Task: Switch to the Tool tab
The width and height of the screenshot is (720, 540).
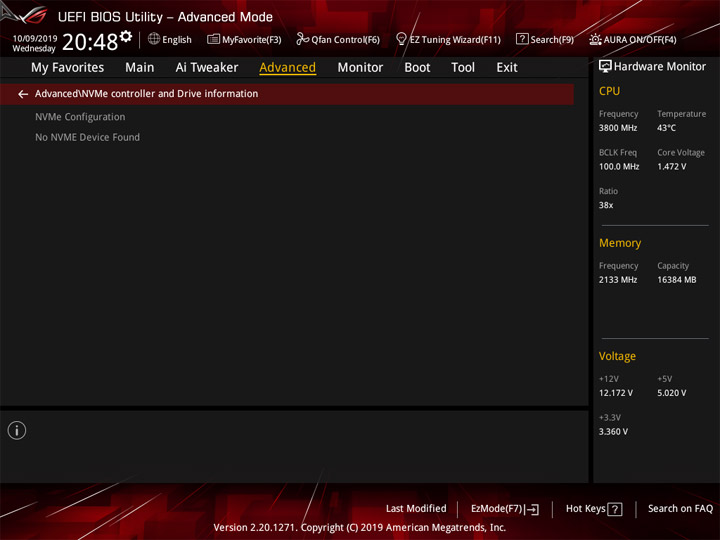Action: click(x=463, y=68)
